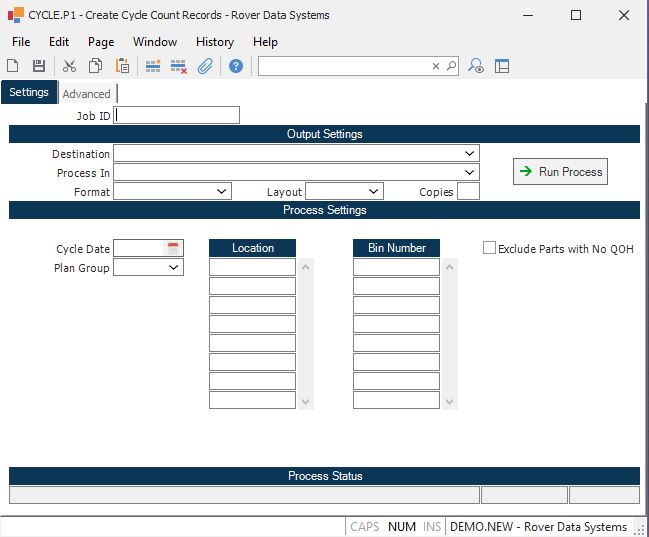
Task: Expand the Destination dropdown
Action: tap(470, 154)
